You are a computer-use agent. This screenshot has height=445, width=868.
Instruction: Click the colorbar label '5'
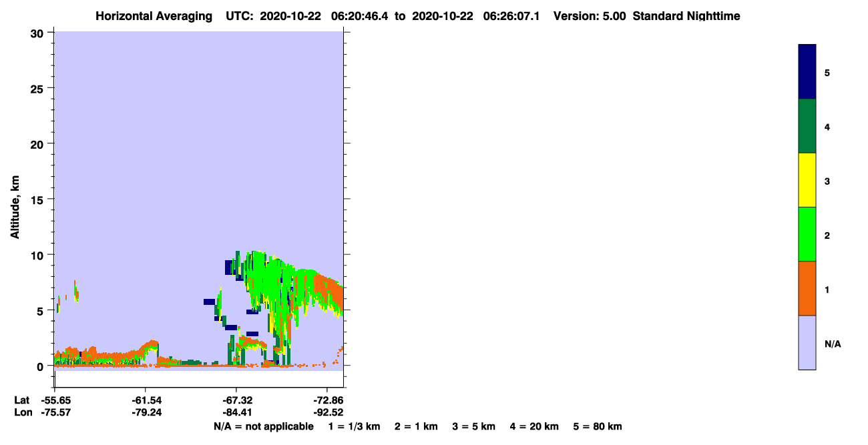click(x=827, y=73)
